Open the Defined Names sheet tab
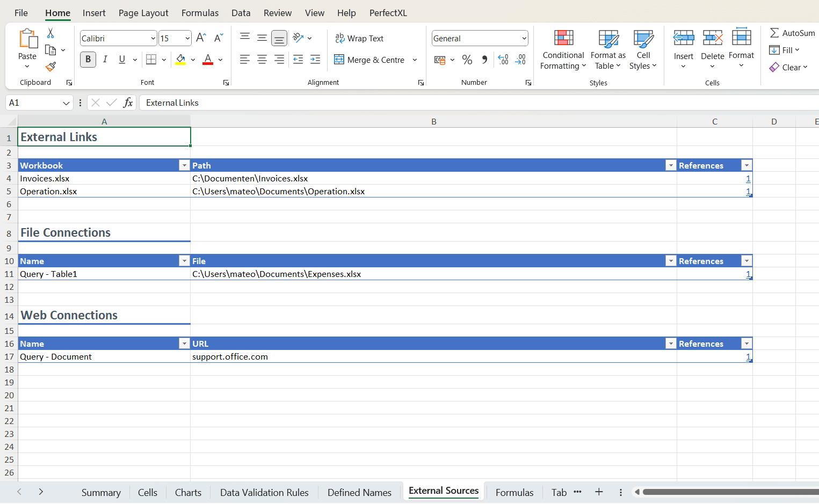Screen dimensions: 819x504 pyautogui.click(x=359, y=492)
